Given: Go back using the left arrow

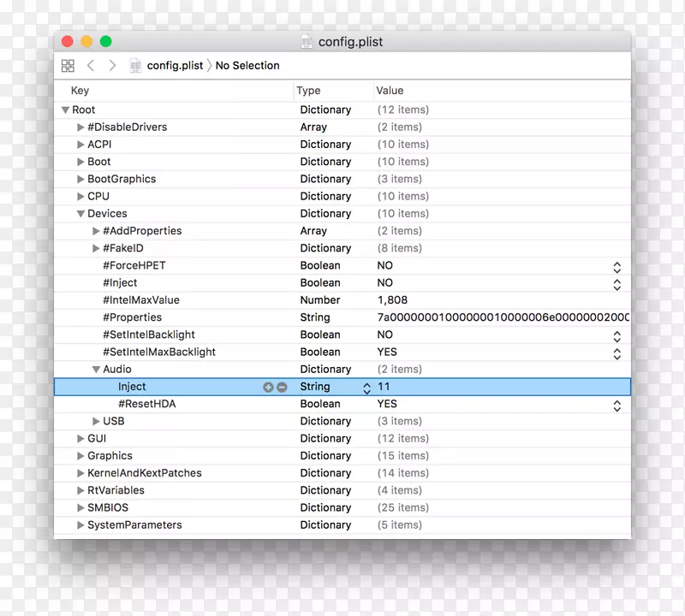Looking at the screenshot, I should coord(91,66).
